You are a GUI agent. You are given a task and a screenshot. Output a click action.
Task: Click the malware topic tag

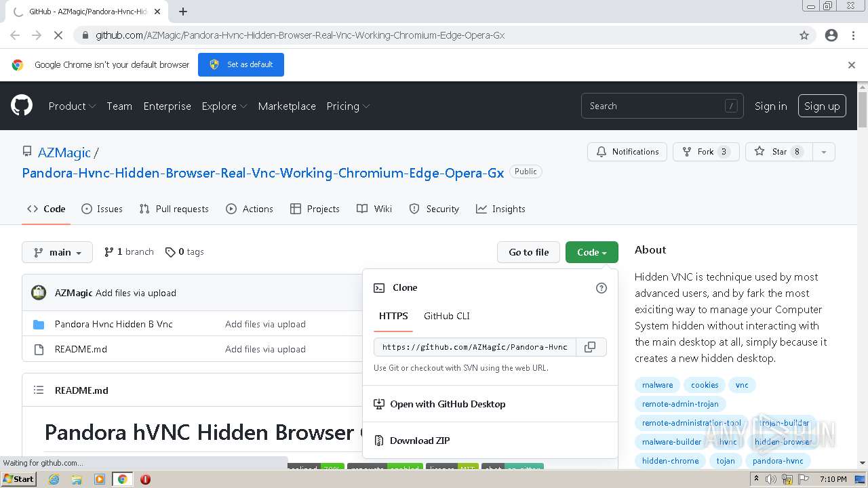pos(658,385)
